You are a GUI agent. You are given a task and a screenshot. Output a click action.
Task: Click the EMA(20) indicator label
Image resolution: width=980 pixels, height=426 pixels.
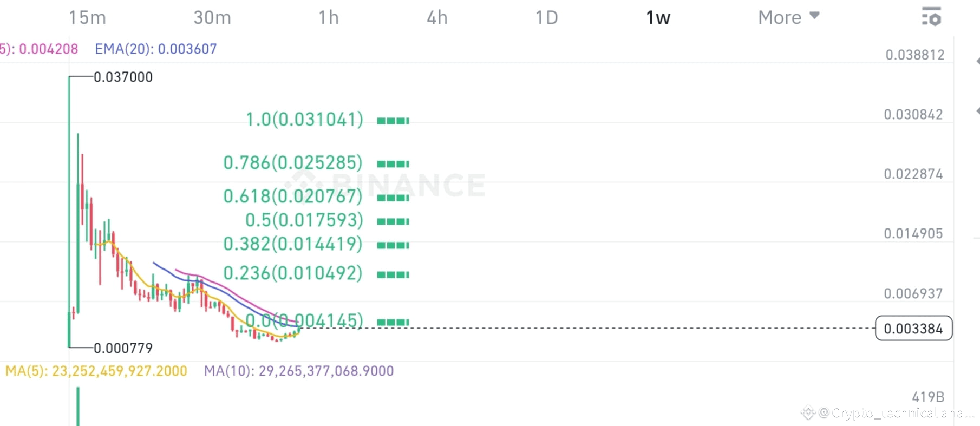156,49
